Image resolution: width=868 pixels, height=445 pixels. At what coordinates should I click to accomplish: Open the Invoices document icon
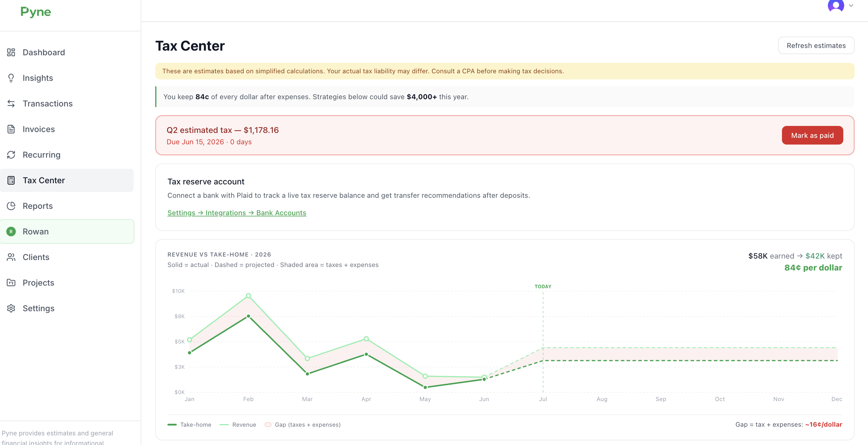(11, 129)
